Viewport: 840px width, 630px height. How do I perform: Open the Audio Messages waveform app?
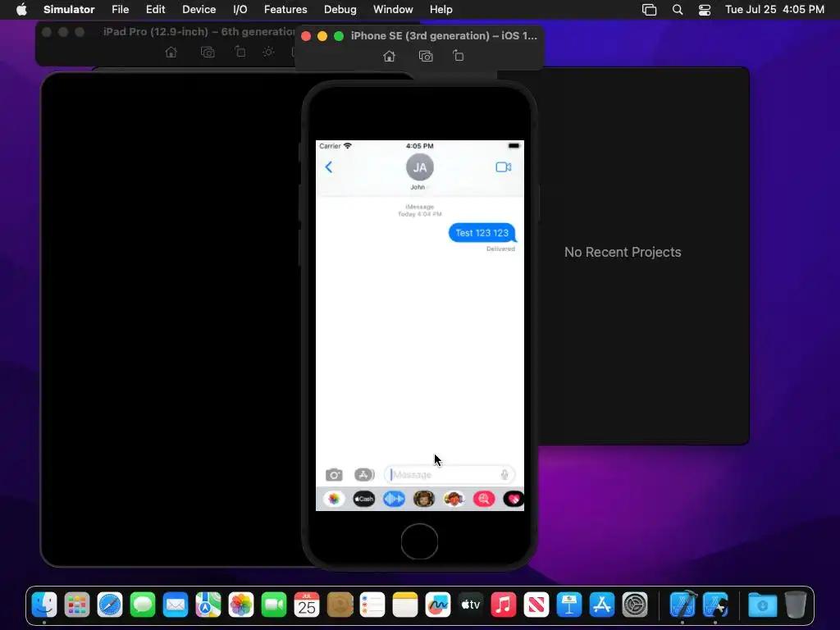point(394,499)
